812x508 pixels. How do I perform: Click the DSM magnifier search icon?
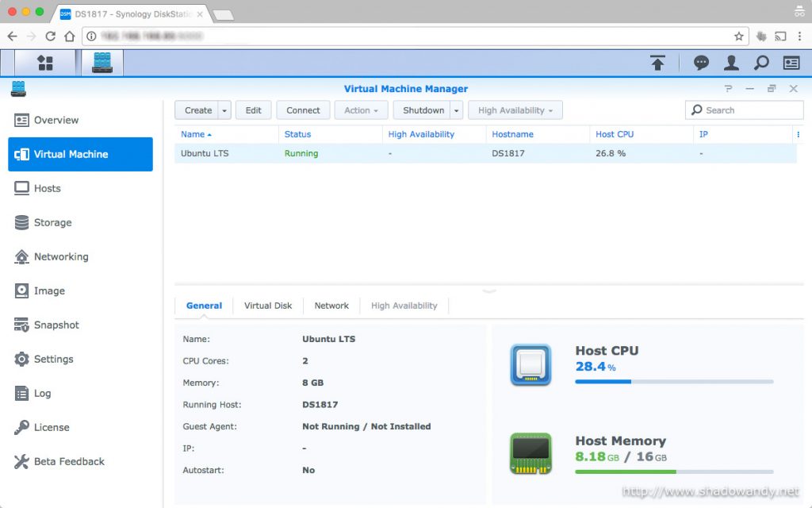point(761,63)
